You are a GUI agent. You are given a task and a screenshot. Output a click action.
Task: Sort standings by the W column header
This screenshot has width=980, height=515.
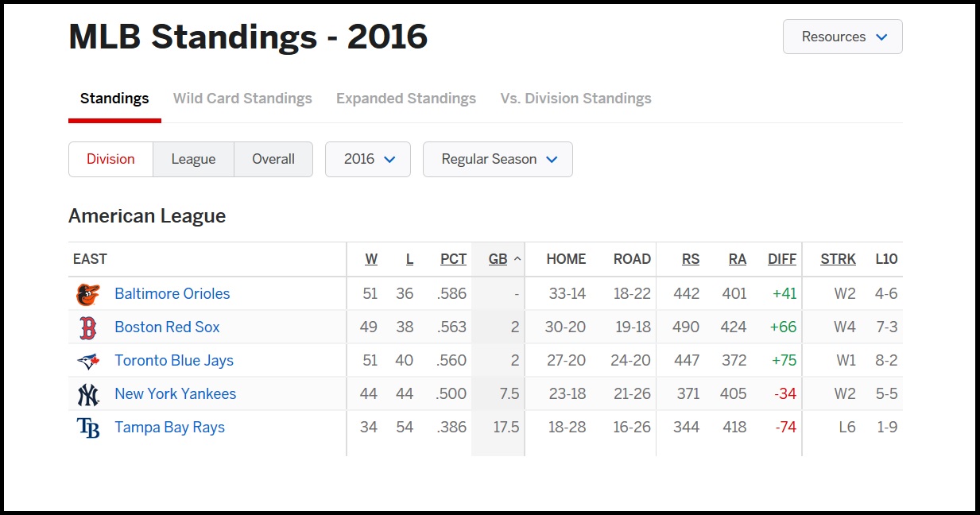[371, 259]
